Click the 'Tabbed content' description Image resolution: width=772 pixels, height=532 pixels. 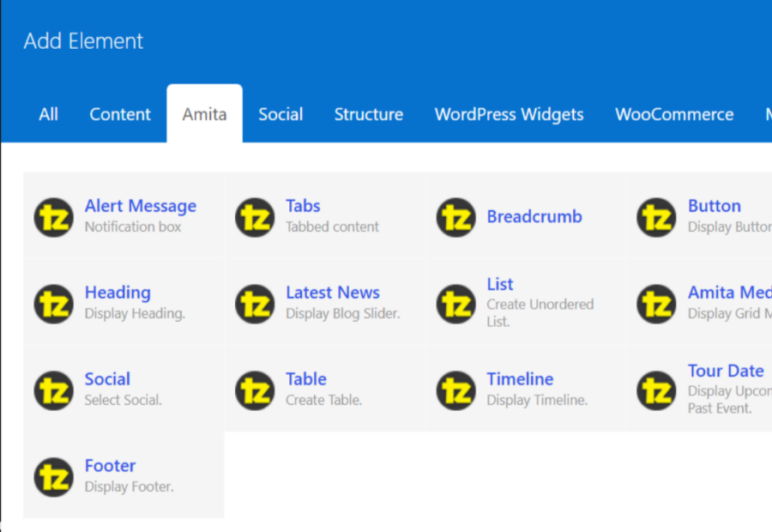click(x=332, y=227)
